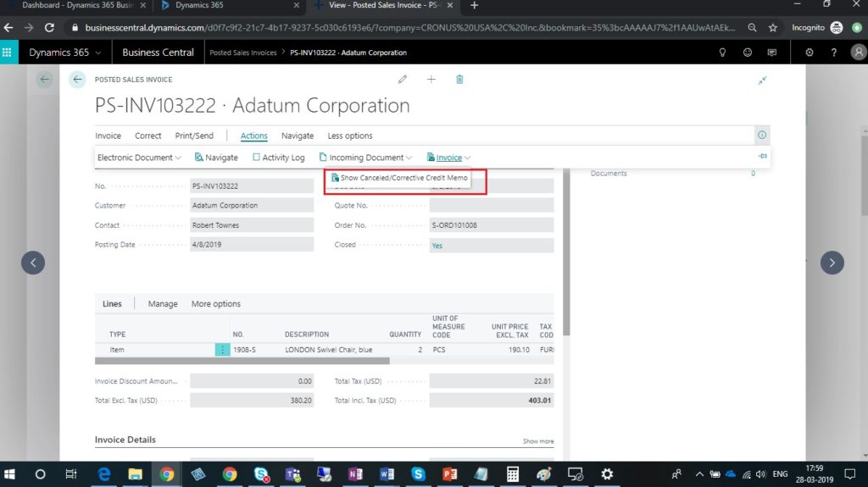Screen dimensions: 868x487
Task: Click the Contact field Robert Townes
Action: (x=251, y=225)
